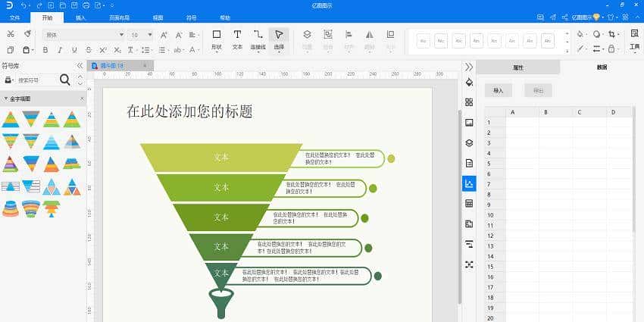This screenshot has width=644, height=322.
Task: Open the page document panel in right sidebar
Action: click(x=469, y=163)
